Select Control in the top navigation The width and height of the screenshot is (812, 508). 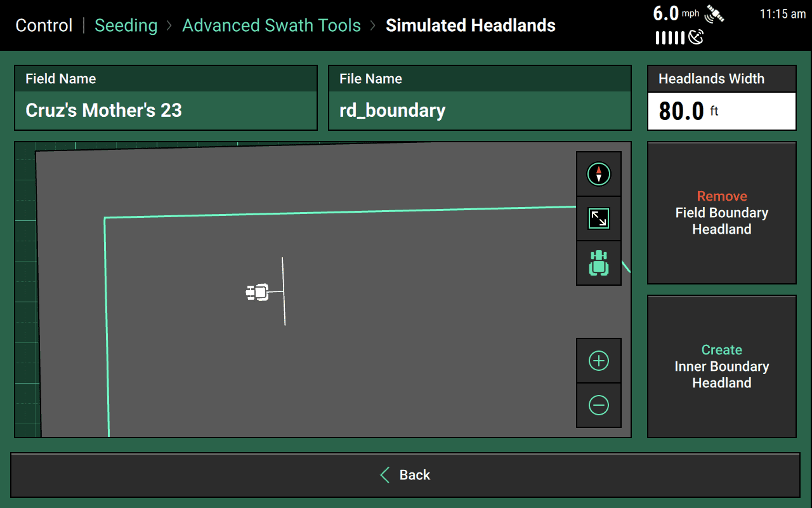coord(43,25)
